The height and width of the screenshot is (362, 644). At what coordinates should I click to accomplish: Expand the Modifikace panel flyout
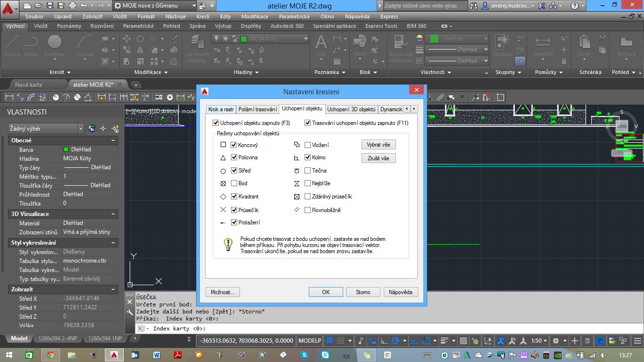151,72
